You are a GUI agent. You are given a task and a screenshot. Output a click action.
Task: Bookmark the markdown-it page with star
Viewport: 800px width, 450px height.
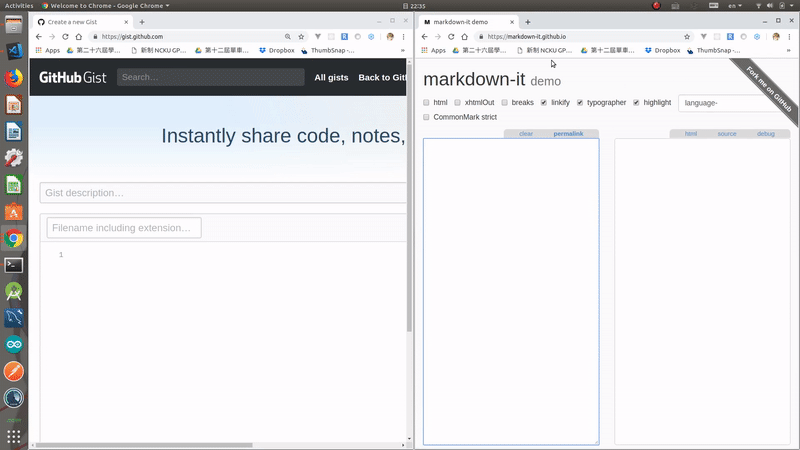[687, 37]
